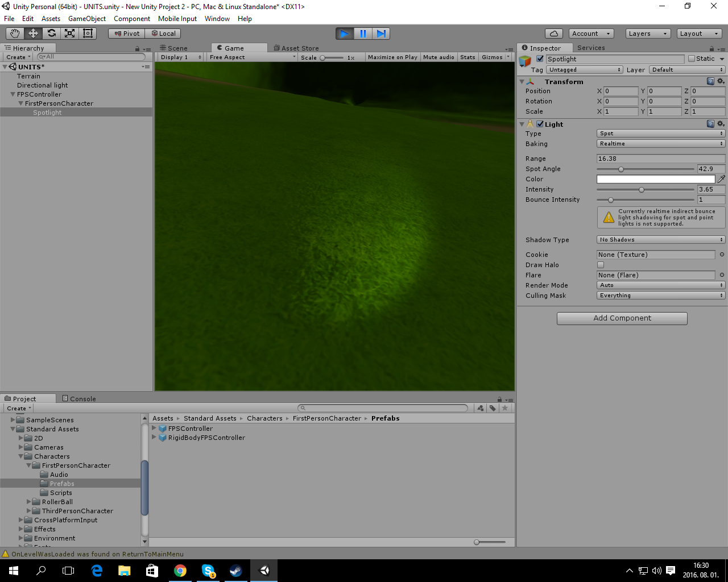Open the Account button menu
The image size is (728, 582).
coord(591,34)
